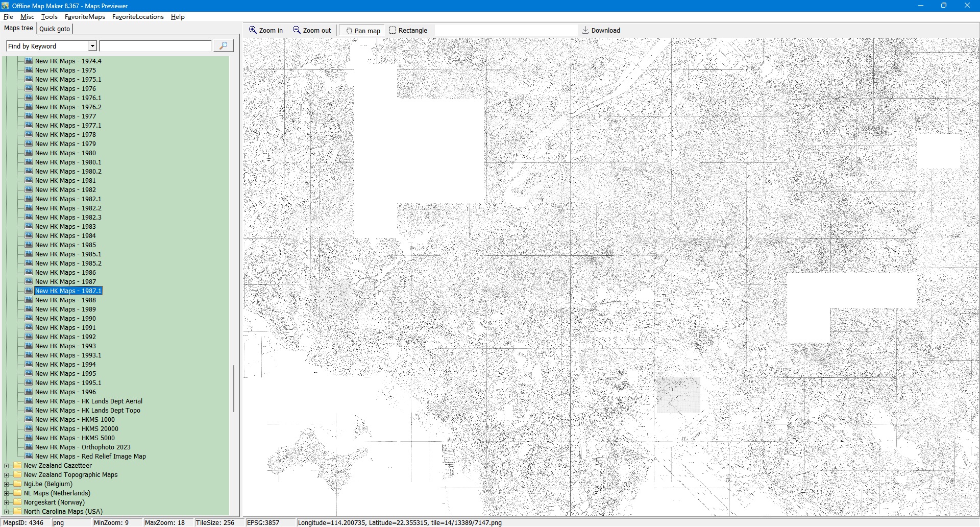The width and height of the screenshot is (980, 527).
Task: Select the Pan map hand tool
Action: pos(349,31)
